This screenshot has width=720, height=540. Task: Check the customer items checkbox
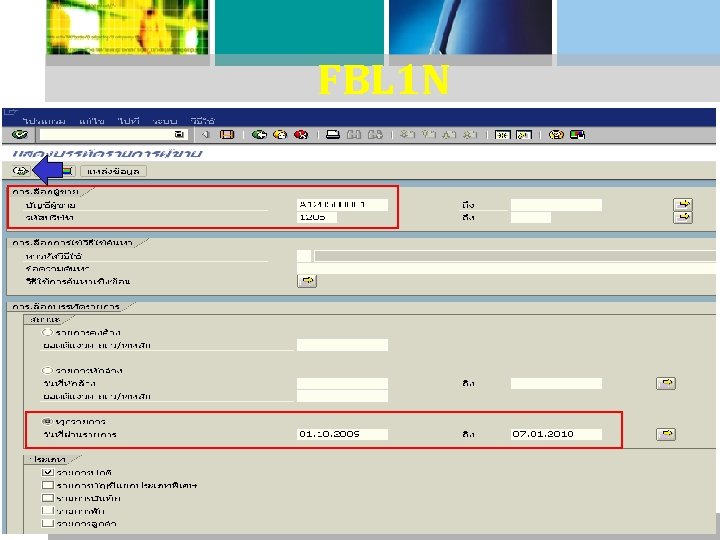[x=48, y=523]
